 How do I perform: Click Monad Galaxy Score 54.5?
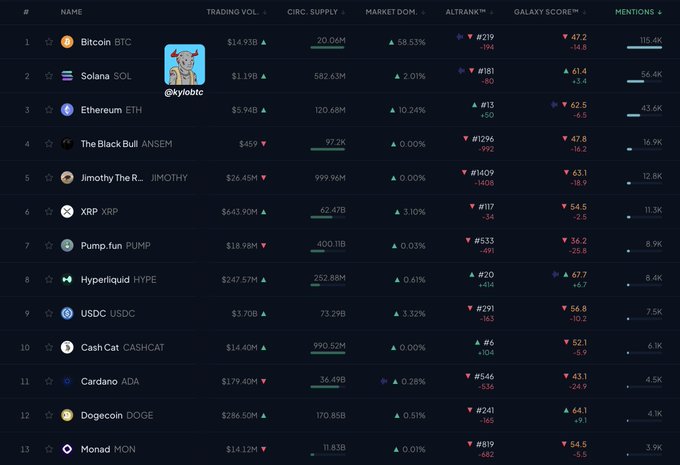[578, 445]
